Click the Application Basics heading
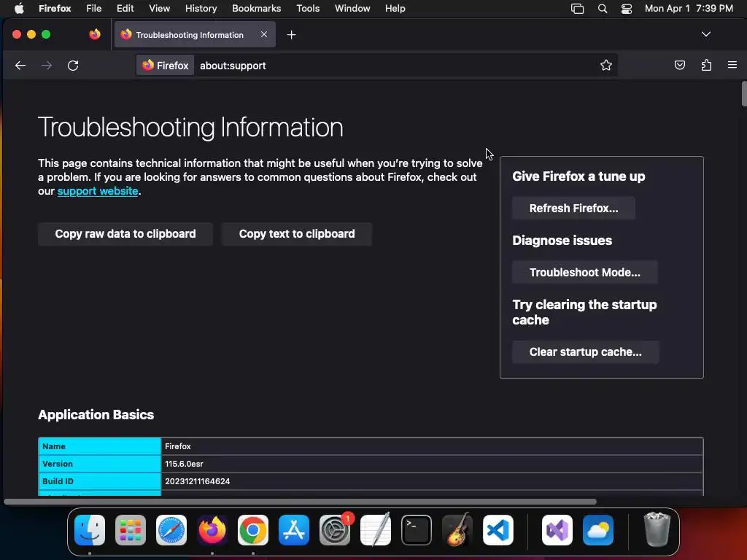The image size is (747, 560). (x=96, y=415)
